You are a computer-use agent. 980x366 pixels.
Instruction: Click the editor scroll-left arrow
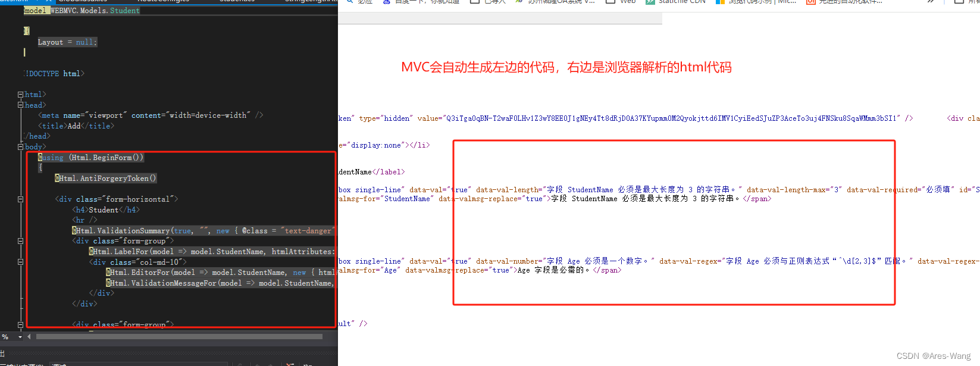point(29,337)
